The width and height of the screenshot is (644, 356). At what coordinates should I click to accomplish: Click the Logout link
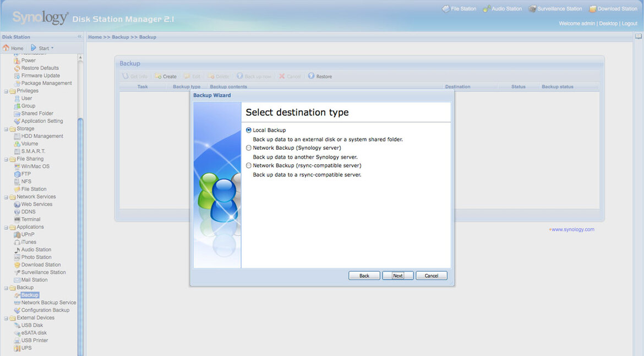[629, 24]
